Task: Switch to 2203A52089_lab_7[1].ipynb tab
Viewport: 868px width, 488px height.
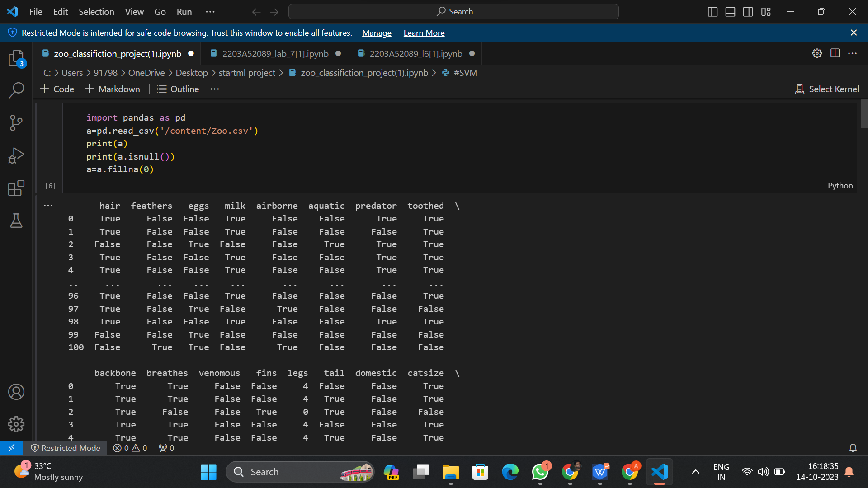Action: click(x=275, y=54)
